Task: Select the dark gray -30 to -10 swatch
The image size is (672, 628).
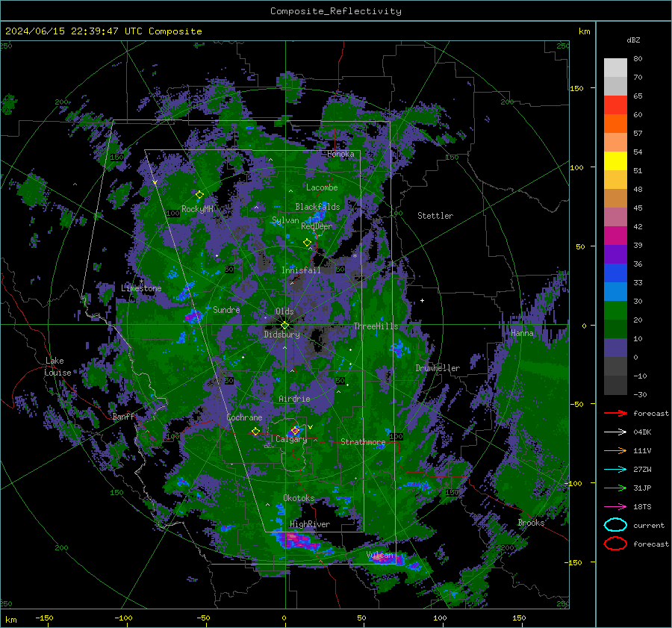Action: 615,385
